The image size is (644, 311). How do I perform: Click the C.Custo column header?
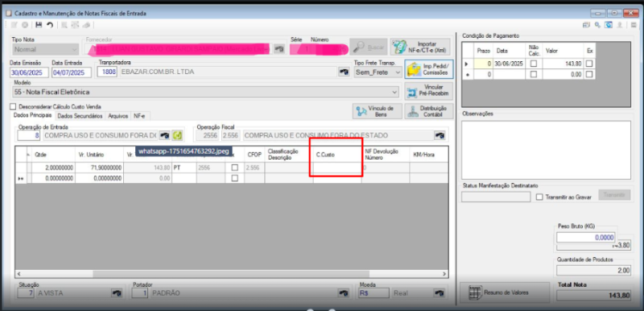click(337, 155)
